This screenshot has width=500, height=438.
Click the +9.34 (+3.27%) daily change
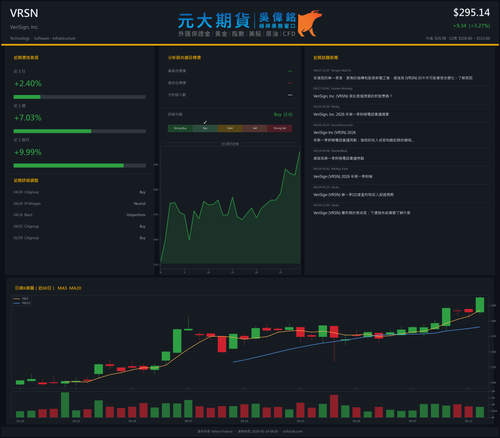point(471,26)
